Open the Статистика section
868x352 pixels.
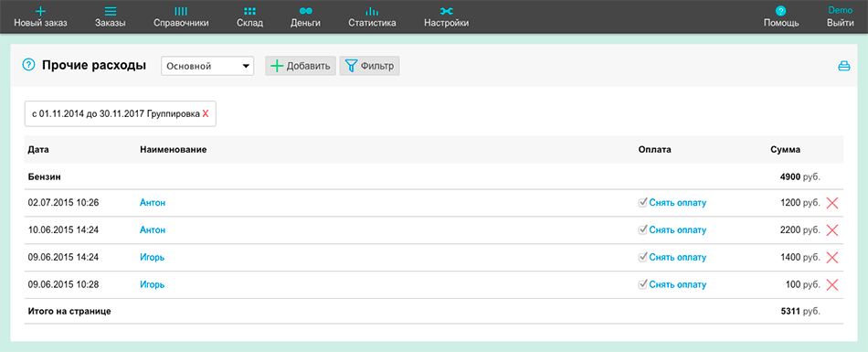click(372, 23)
